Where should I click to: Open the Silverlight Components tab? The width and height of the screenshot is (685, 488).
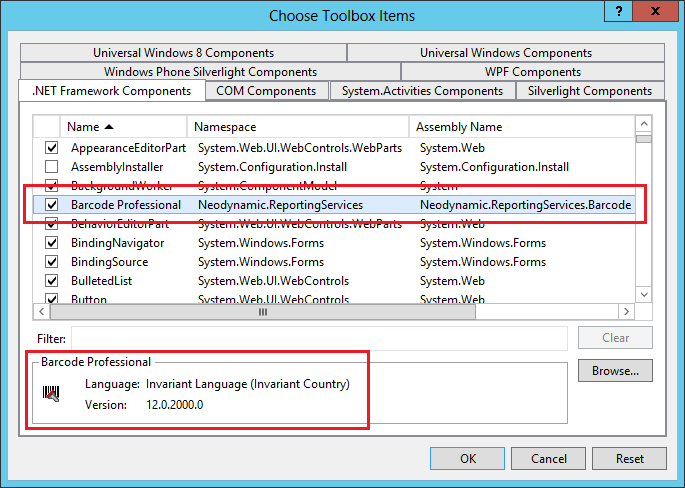(590, 91)
